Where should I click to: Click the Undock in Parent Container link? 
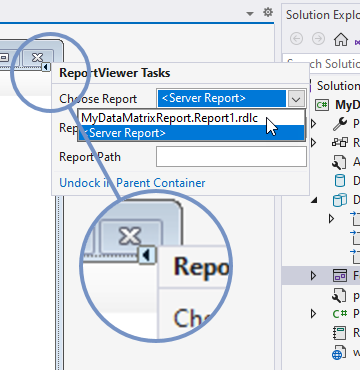coord(132,183)
